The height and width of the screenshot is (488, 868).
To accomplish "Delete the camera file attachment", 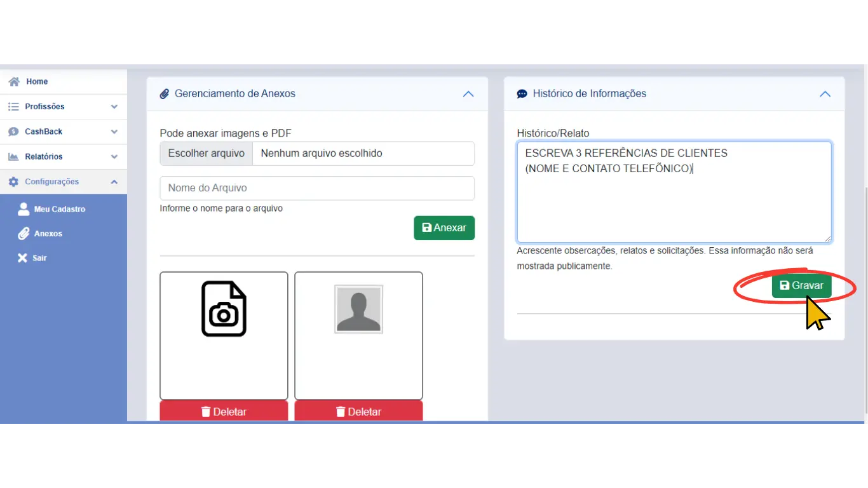I will coord(224,411).
